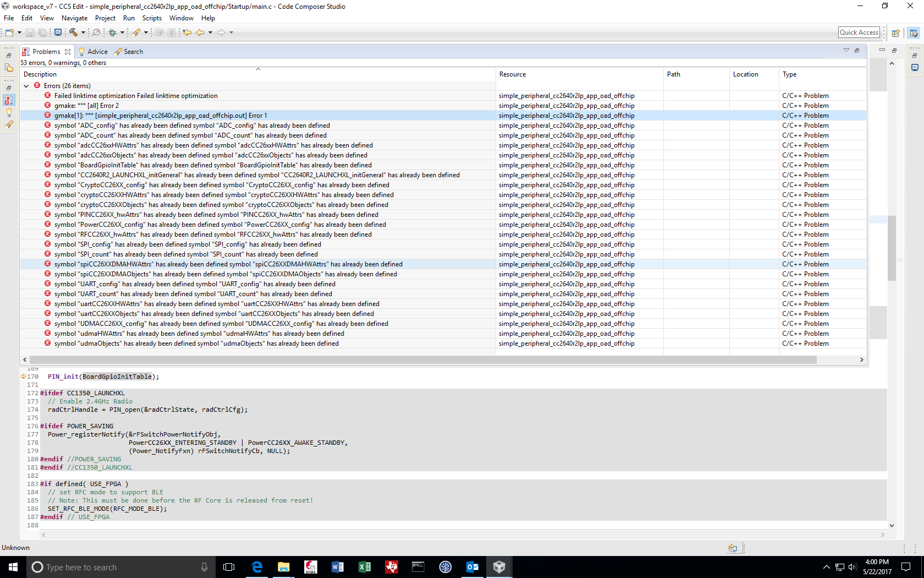The width and height of the screenshot is (924, 578).
Task: Click the Quick Access field
Action: point(859,32)
